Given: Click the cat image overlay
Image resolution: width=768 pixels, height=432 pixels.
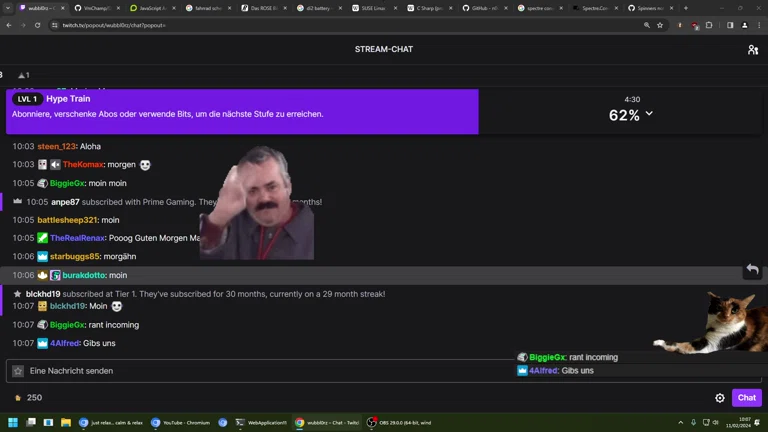Looking at the screenshot, I should point(711,322).
